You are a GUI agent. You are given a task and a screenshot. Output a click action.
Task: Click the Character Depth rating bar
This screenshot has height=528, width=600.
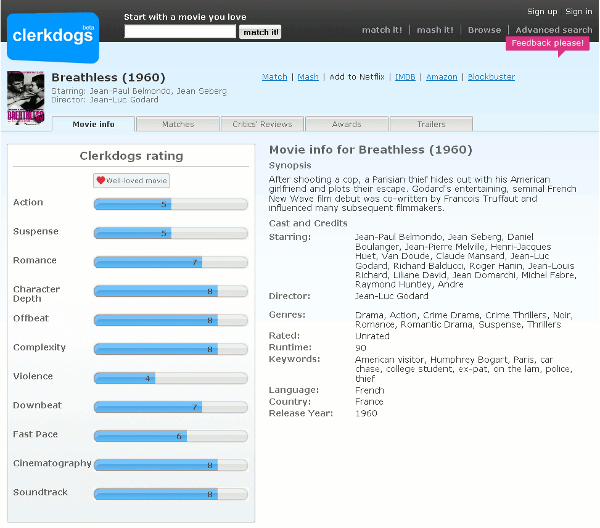coord(171,292)
